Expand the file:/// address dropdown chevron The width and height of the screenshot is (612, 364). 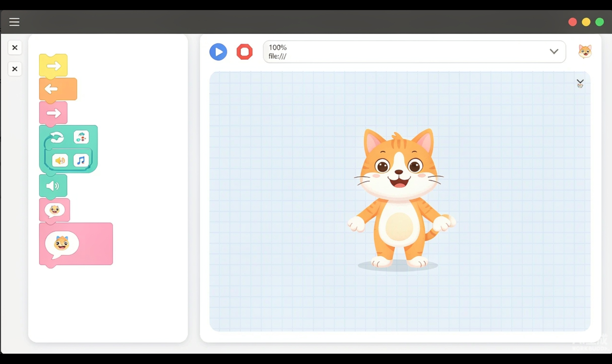(554, 52)
